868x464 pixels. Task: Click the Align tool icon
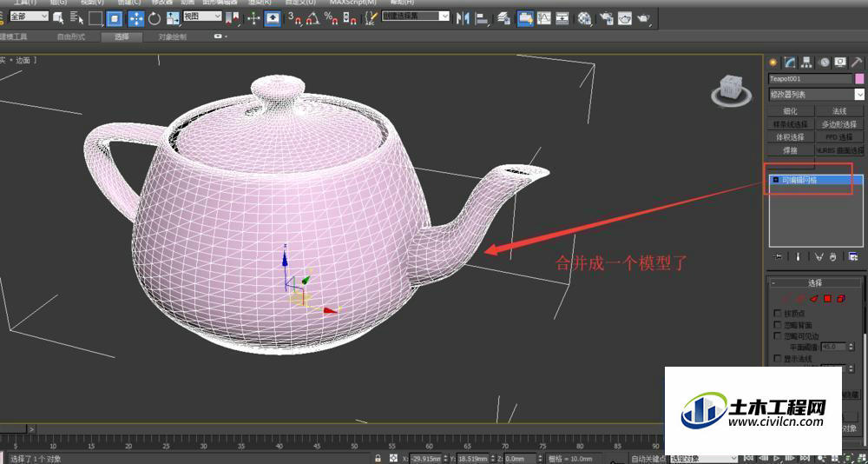[482, 19]
